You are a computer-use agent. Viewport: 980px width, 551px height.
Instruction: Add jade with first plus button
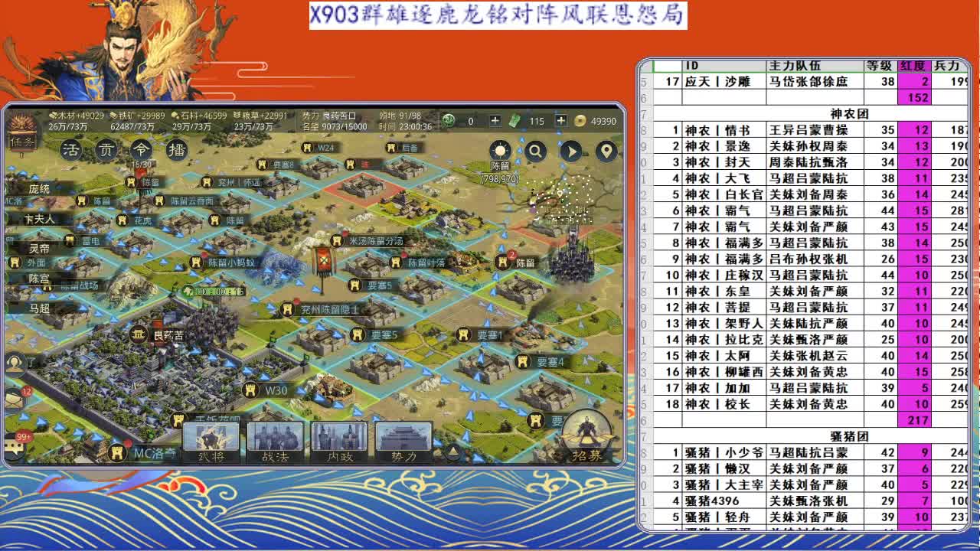coord(495,121)
